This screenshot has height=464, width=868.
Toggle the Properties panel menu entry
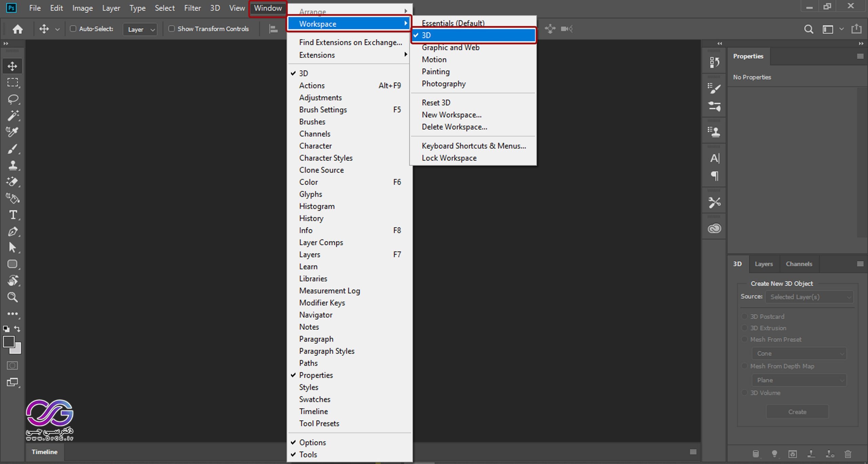coord(349,375)
